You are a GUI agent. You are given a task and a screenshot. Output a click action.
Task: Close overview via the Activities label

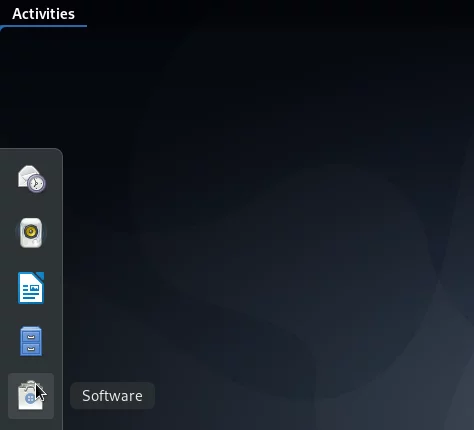coord(43,14)
